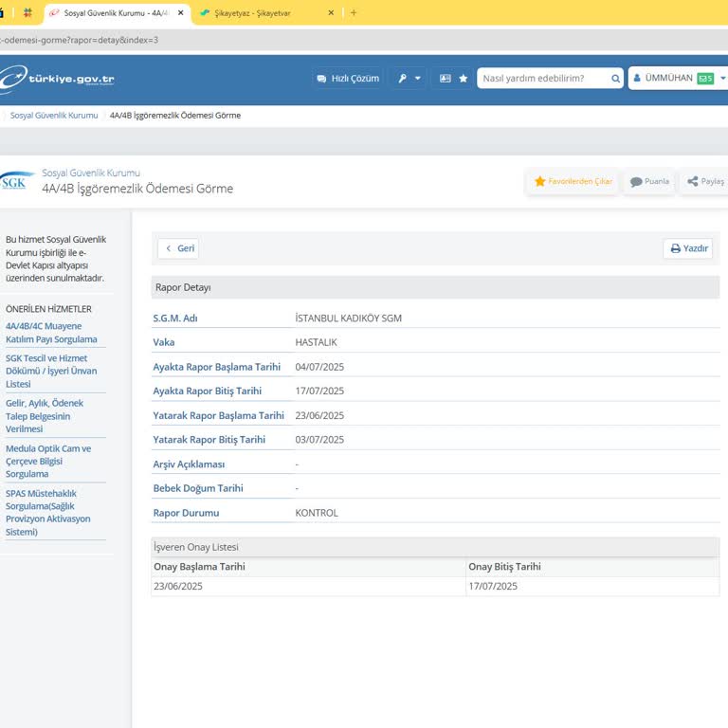
Task: Click the türkiye.gov.tr logo
Action: 59,79
